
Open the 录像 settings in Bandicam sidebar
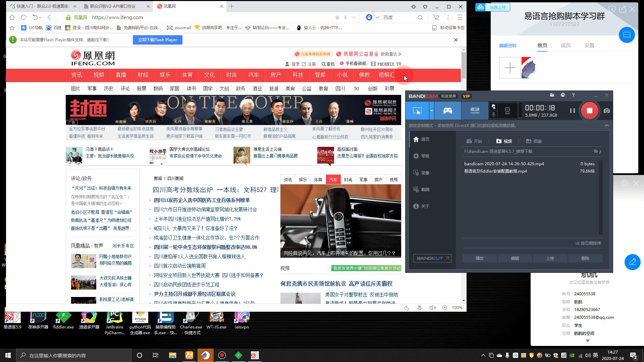[x=422, y=173]
